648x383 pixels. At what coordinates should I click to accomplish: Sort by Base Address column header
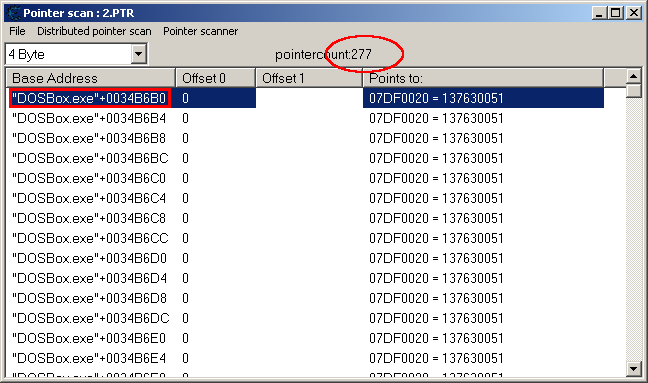tap(91, 78)
